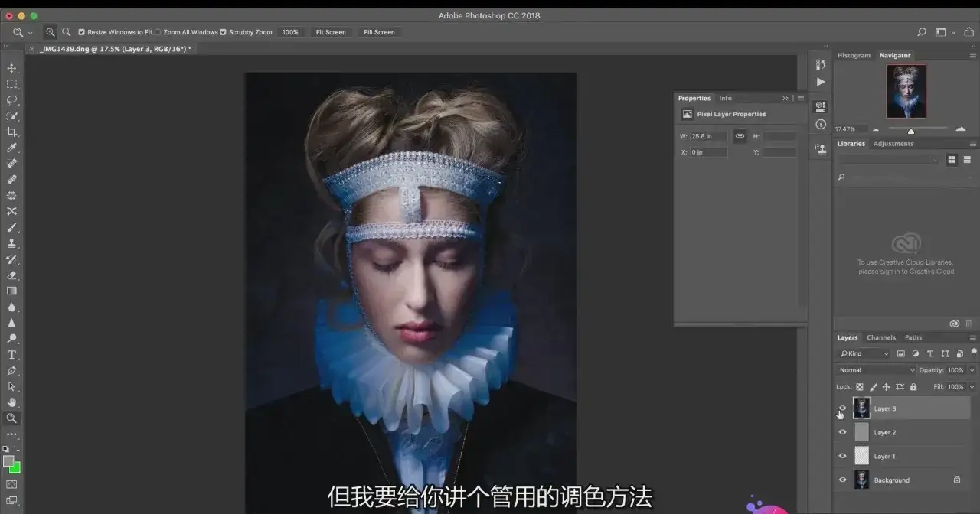Collapse Properties panel double arrows

[785, 98]
